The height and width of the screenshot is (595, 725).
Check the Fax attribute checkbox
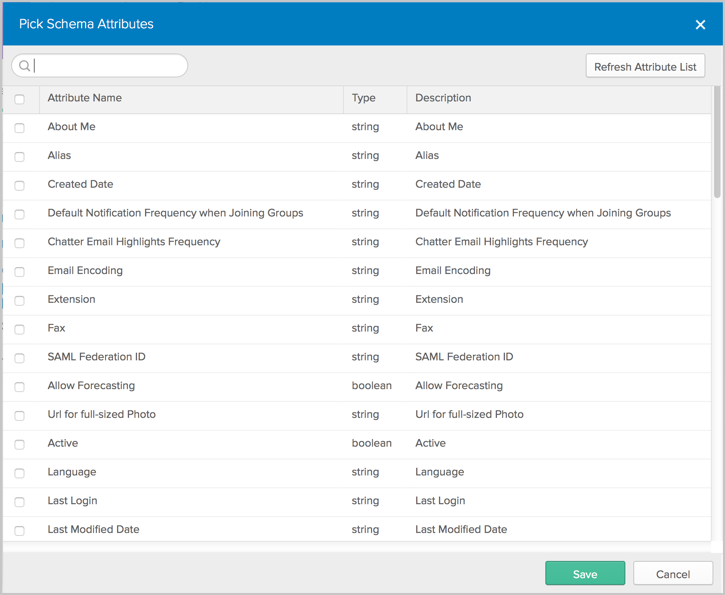point(19,329)
